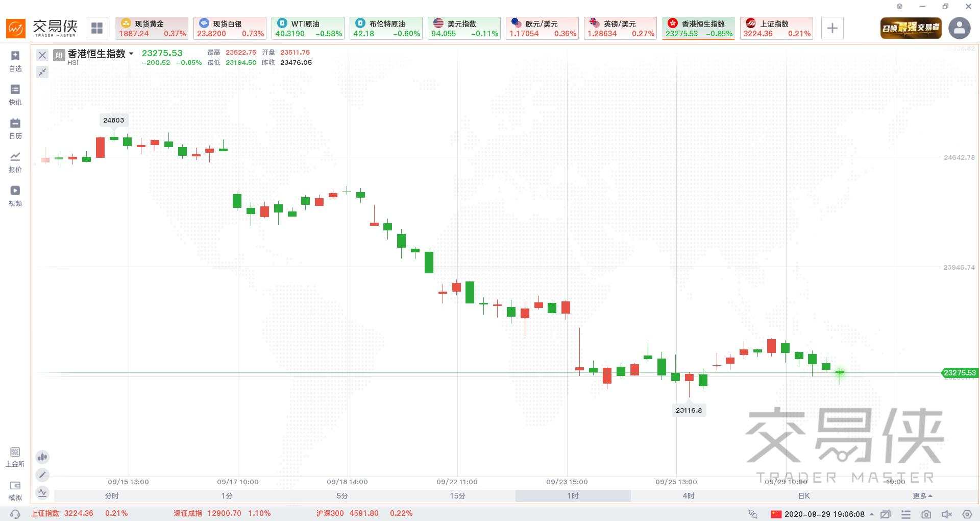Open the user account avatar
This screenshot has width=980, height=521.
click(960, 28)
